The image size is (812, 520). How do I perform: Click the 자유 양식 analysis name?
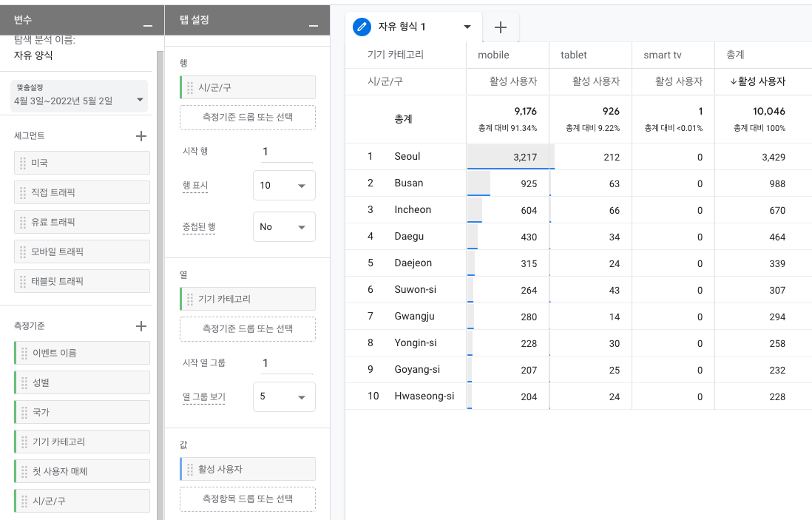[33, 55]
